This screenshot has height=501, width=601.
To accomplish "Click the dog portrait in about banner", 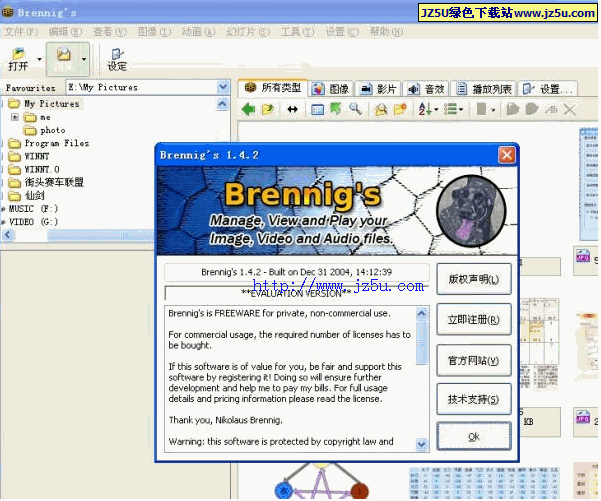I will point(471,210).
